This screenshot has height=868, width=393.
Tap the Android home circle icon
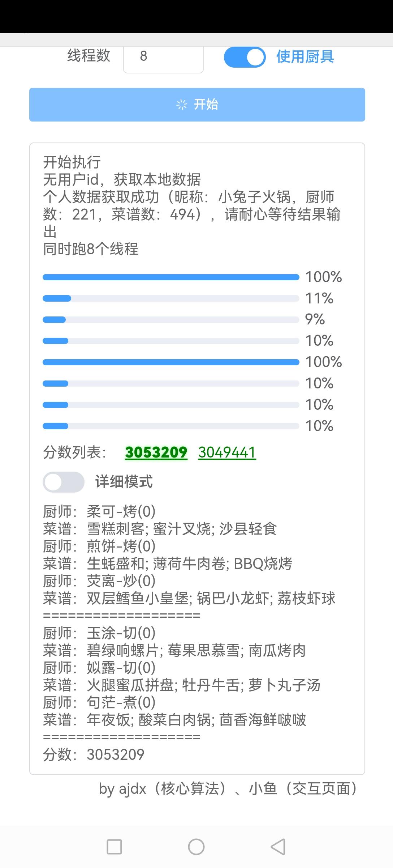pyautogui.click(x=196, y=847)
